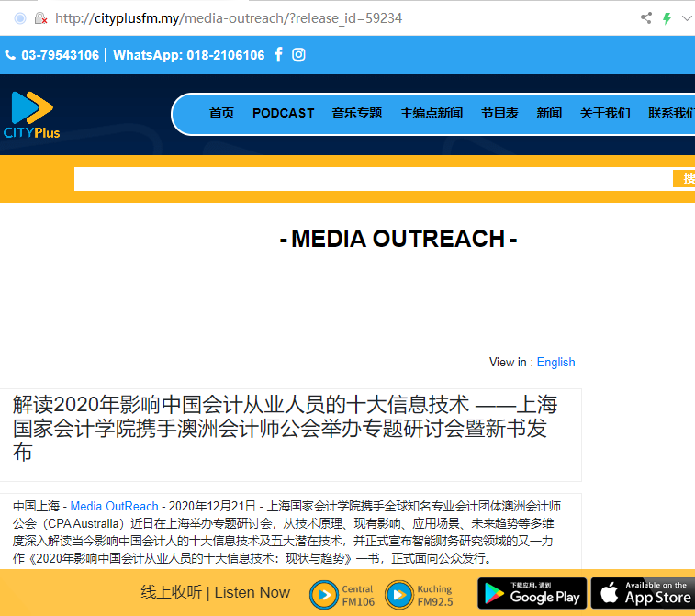
Task: Select 音乐专题 in navigation
Action: click(356, 113)
